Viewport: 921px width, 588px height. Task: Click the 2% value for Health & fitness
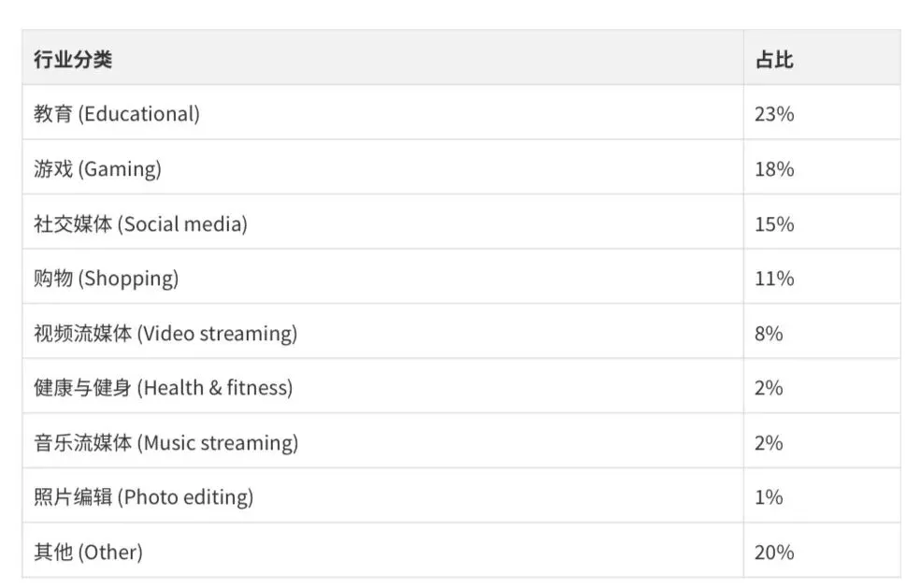tap(769, 388)
